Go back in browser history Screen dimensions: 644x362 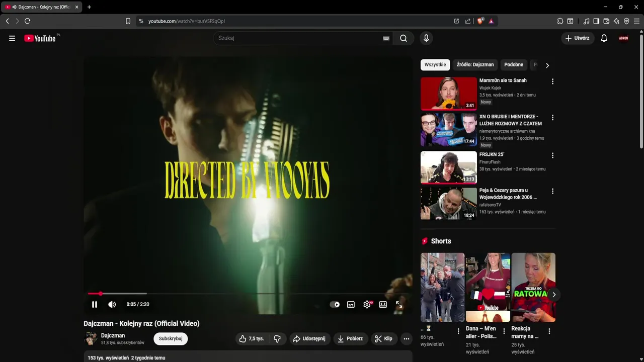(x=7, y=21)
